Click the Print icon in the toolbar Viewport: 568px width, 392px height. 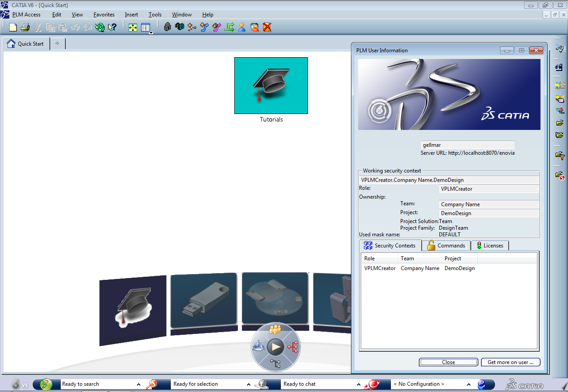pyautogui.click(x=25, y=27)
